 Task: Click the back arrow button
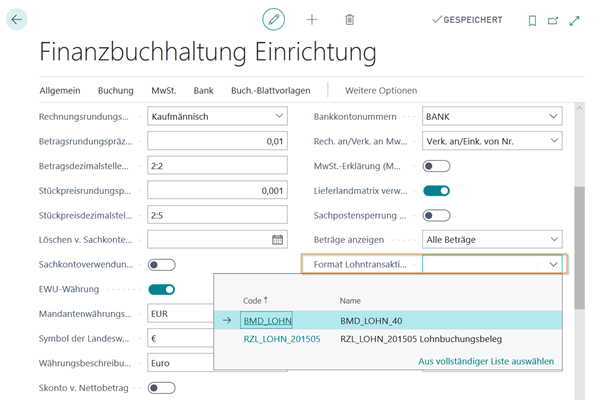[17, 19]
